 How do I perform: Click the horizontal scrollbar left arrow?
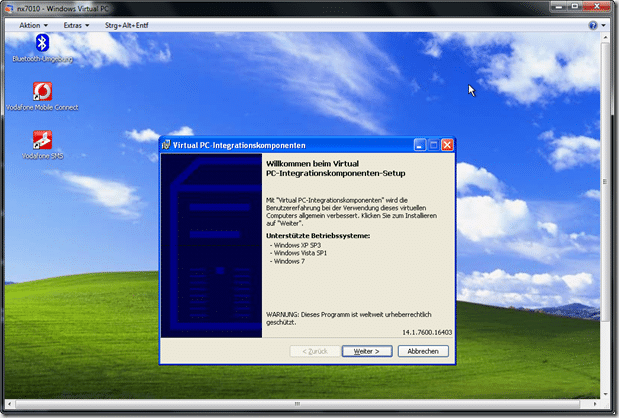(9, 404)
